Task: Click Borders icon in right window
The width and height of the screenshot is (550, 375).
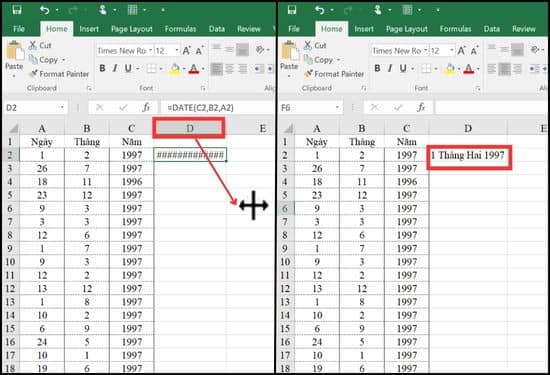Action: point(426,68)
